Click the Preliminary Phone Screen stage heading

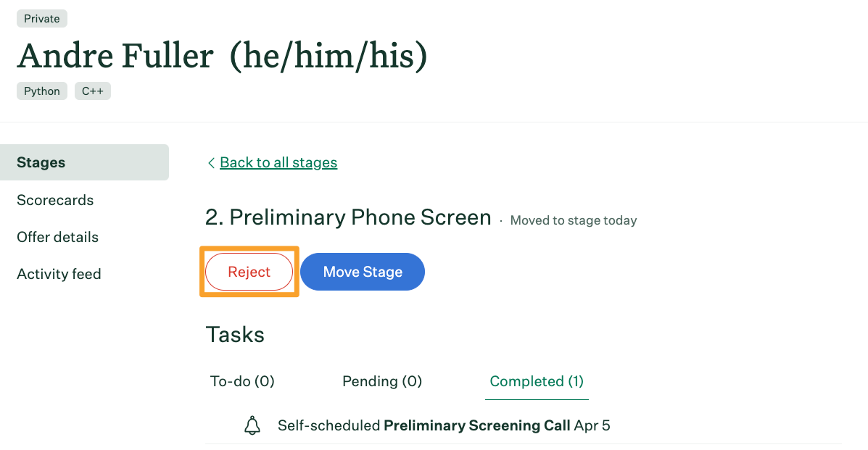click(x=348, y=217)
